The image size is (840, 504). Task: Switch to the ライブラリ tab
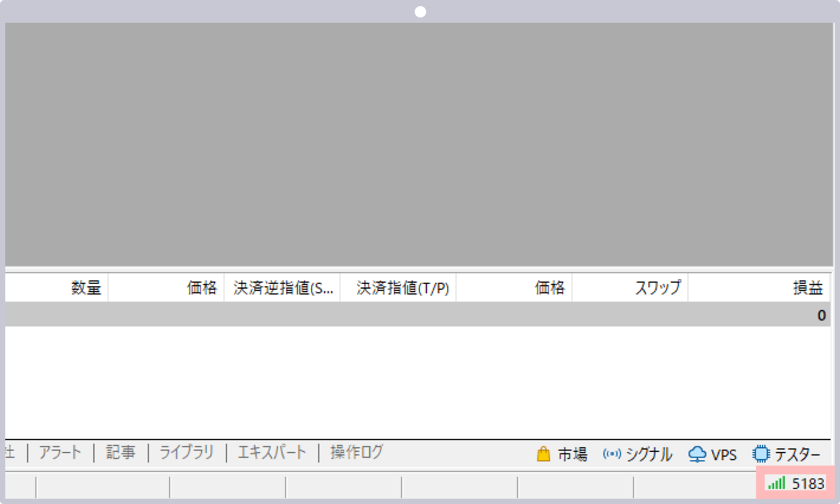point(186,453)
